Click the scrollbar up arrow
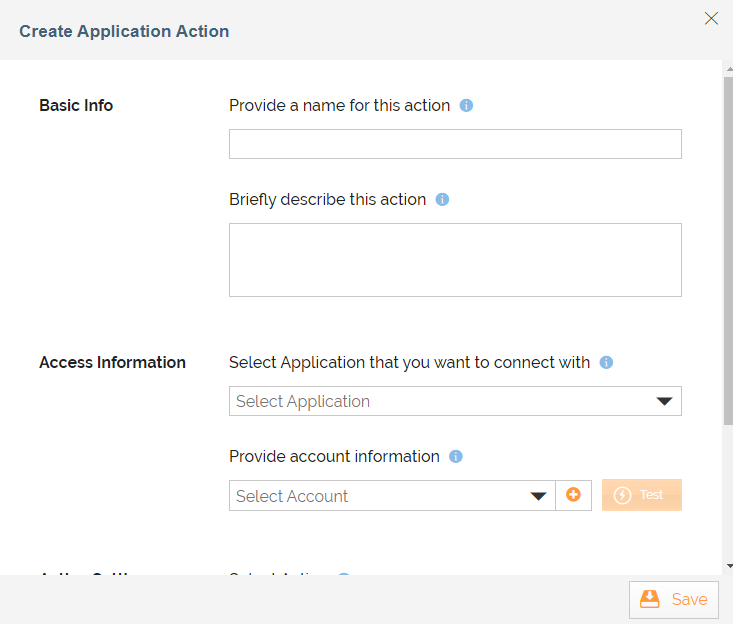733x624 pixels. (729, 69)
